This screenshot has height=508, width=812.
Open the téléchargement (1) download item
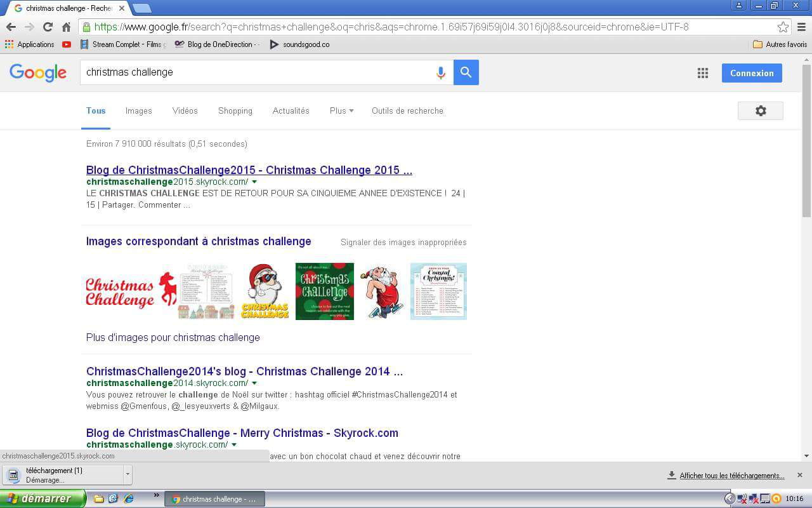(x=63, y=475)
